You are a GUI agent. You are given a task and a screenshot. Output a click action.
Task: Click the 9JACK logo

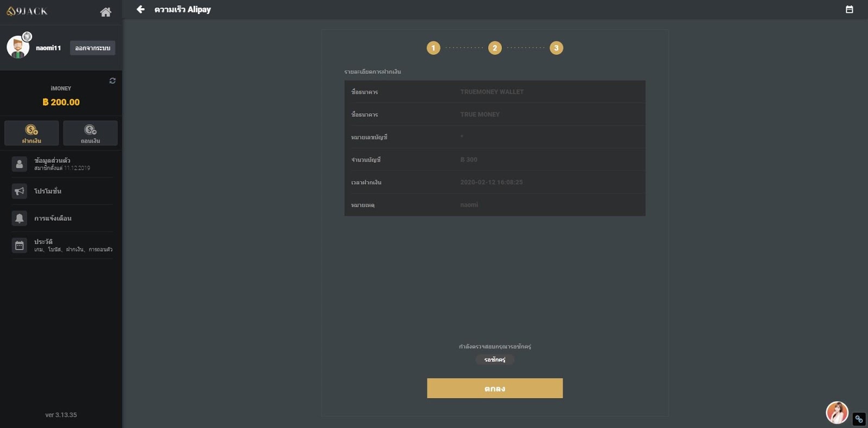point(27,11)
